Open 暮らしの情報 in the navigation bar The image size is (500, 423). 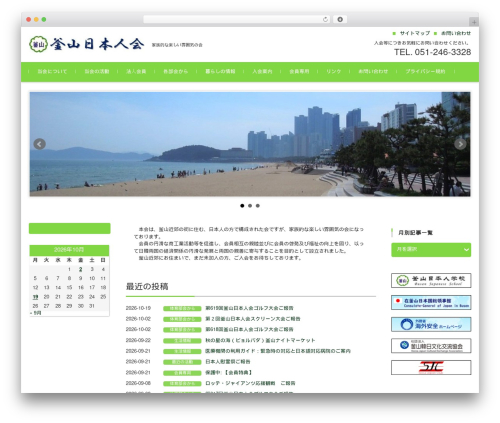(x=220, y=71)
